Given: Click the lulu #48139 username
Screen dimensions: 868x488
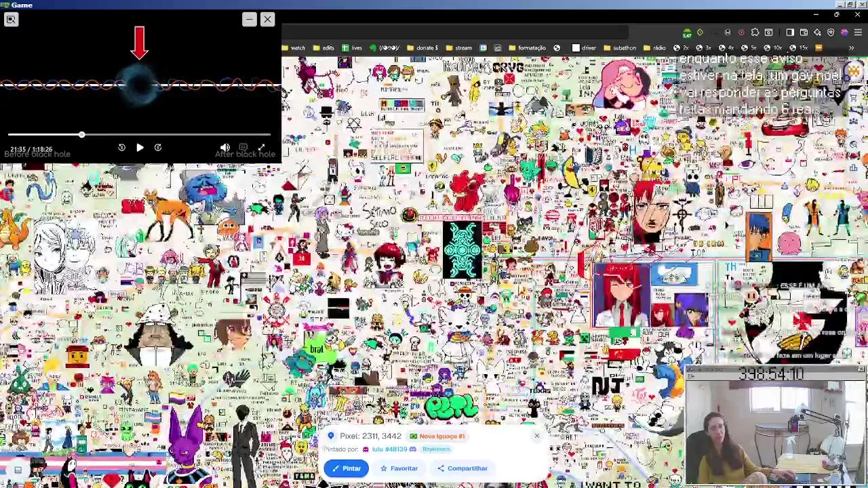Looking at the screenshot, I should [x=390, y=449].
